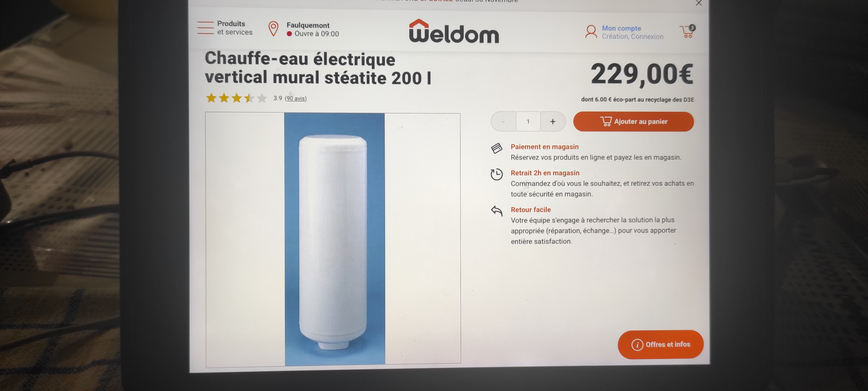Open the 90 avis reviews link
Screen dimensions: 868x391
point(296,98)
